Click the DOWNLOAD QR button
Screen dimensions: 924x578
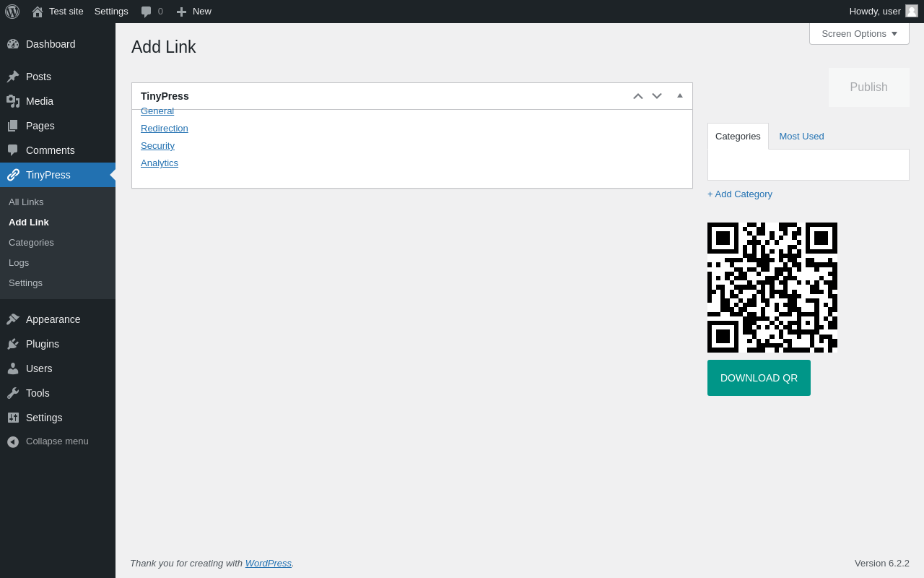[759, 378]
